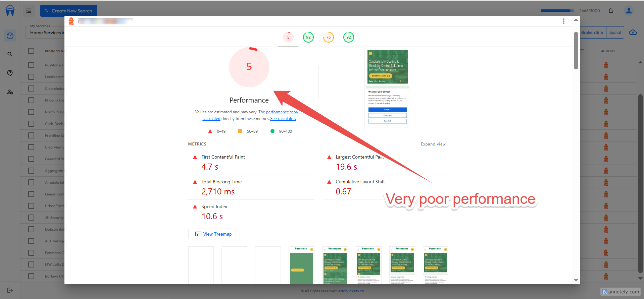Click the logout icon at sidebar bottom
The height and width of the screenshot is (299, 644).
(x=10, y=290)
